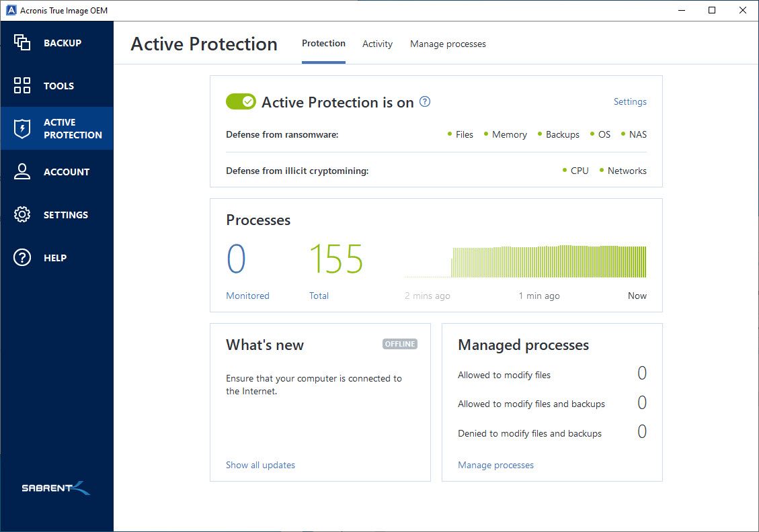Click Allowed to modify files and backups row
The image size is (759, 532).
click(x=552, y=403)
